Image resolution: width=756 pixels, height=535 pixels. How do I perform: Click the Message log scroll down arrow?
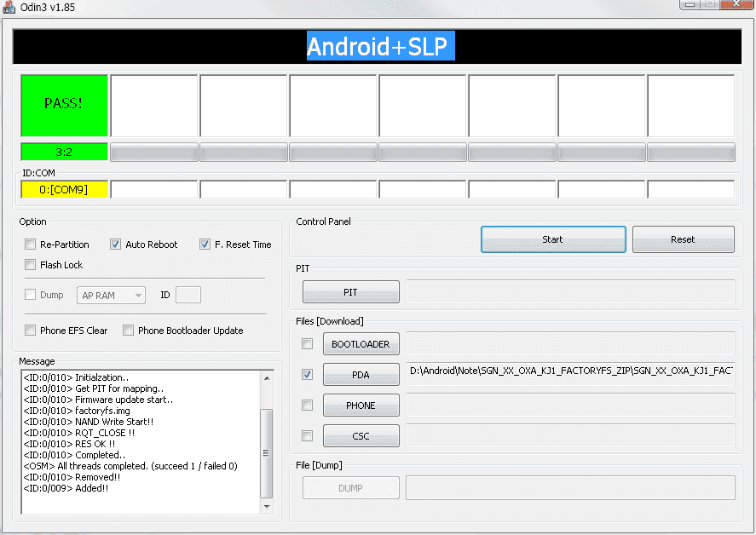(267, 507)
